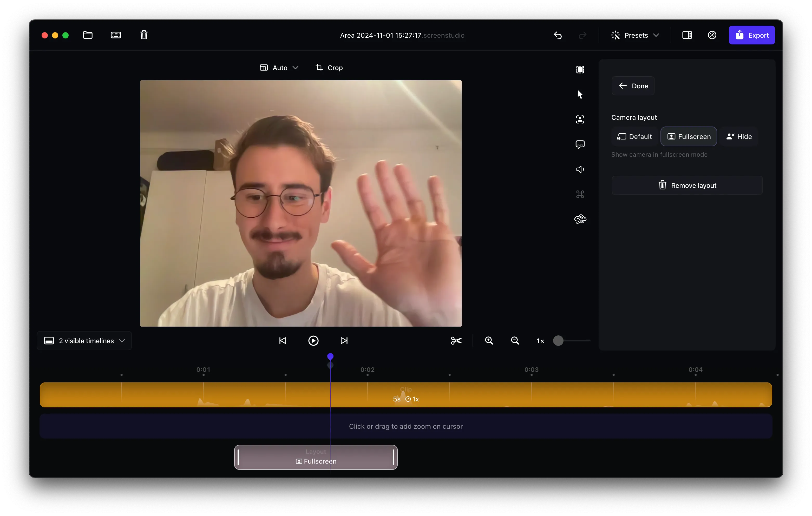Open the captions speech bubble icon
The width and height of the screenshot is (812, 516).
click(x=580, y=144)
